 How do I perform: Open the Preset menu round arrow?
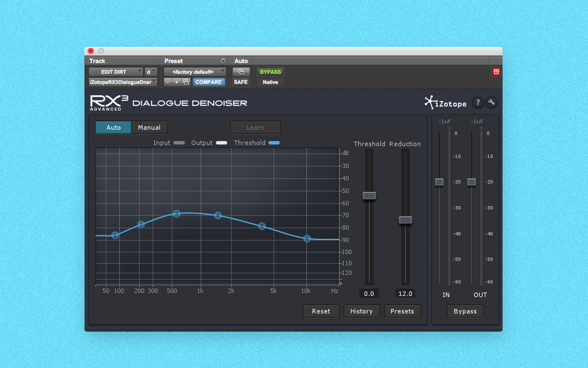(223, 61)
